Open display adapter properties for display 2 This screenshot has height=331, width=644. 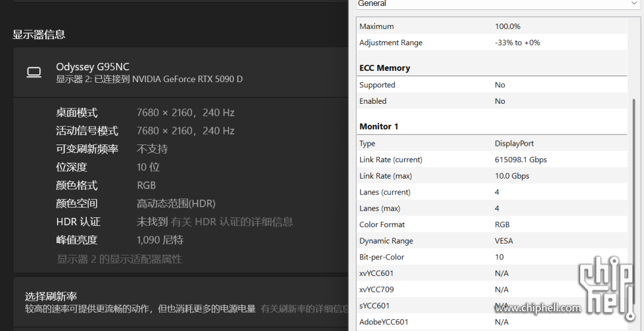click(x=119, y=259)
